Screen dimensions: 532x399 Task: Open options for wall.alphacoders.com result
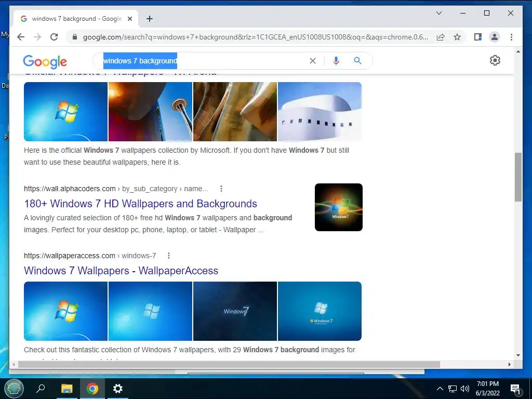pos(221,189)
